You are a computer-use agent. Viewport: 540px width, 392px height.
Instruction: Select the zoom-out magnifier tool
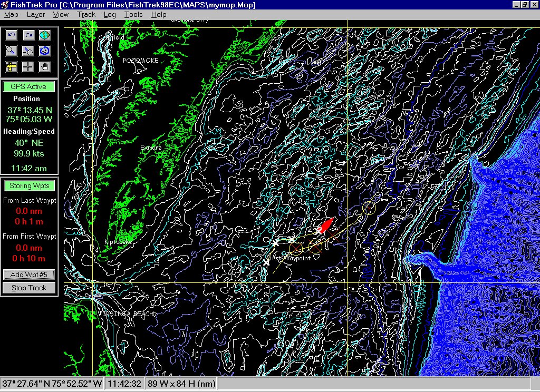click(28, 51)
